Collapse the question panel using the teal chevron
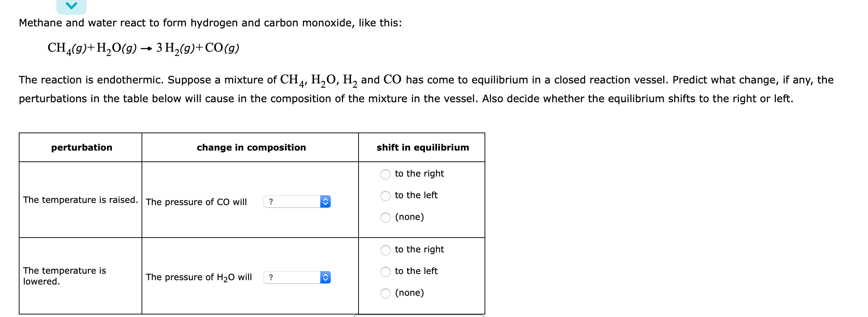Viewport: 868px width, 317px height. click(x=71, y=5)
